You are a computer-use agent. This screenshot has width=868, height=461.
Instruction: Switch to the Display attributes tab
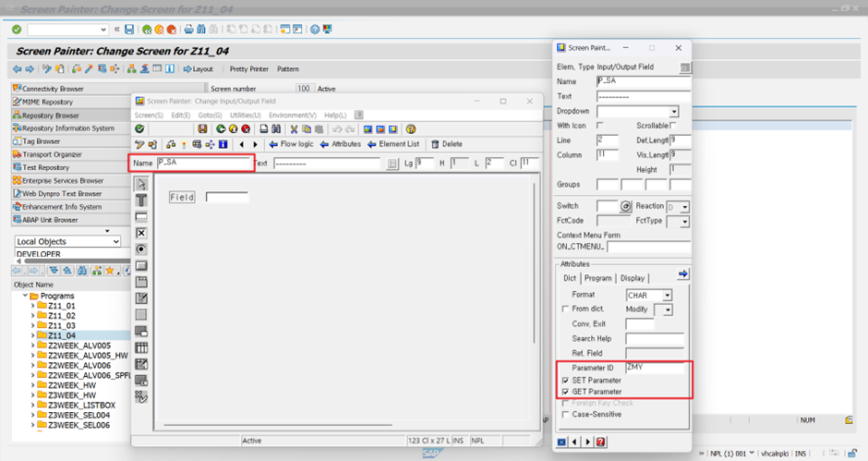(633, 278)
